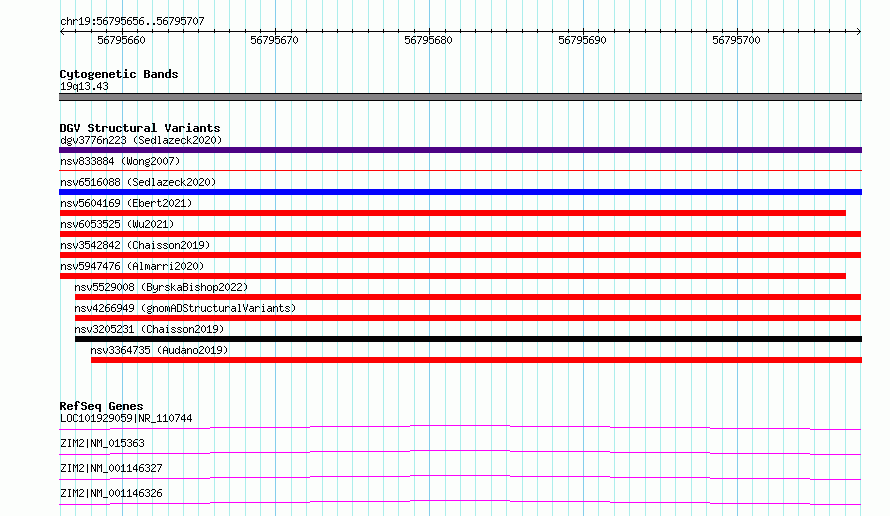Click the red nsv3542842 variant bar
Image resolution: width=890 pixels, height=516 pixels.
460,255
